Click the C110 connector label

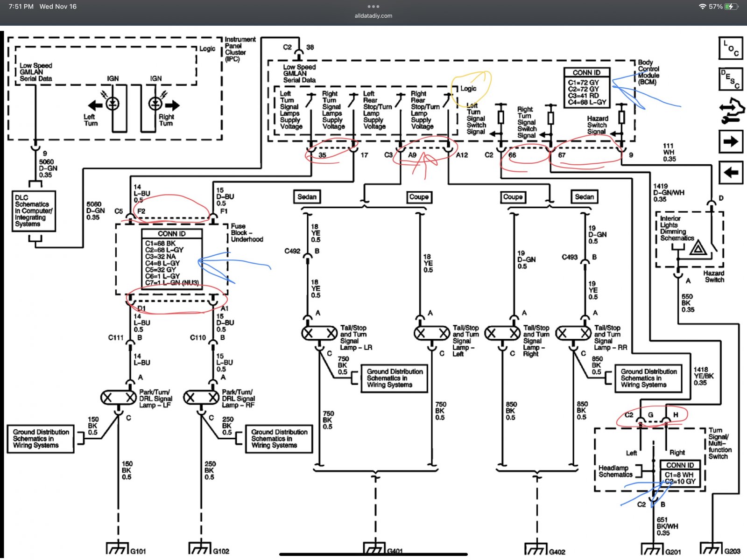pyautogui.click(x=198, y=337)
